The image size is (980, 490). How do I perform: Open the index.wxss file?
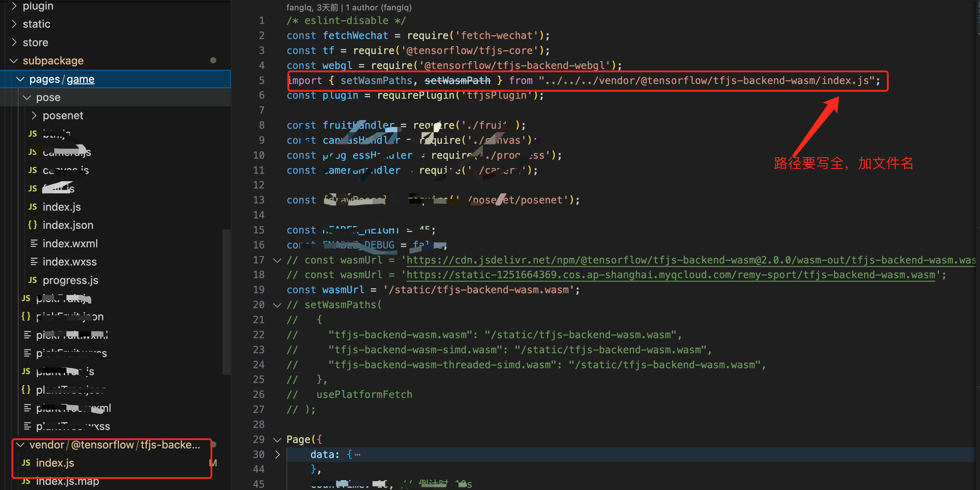(69, 261)
